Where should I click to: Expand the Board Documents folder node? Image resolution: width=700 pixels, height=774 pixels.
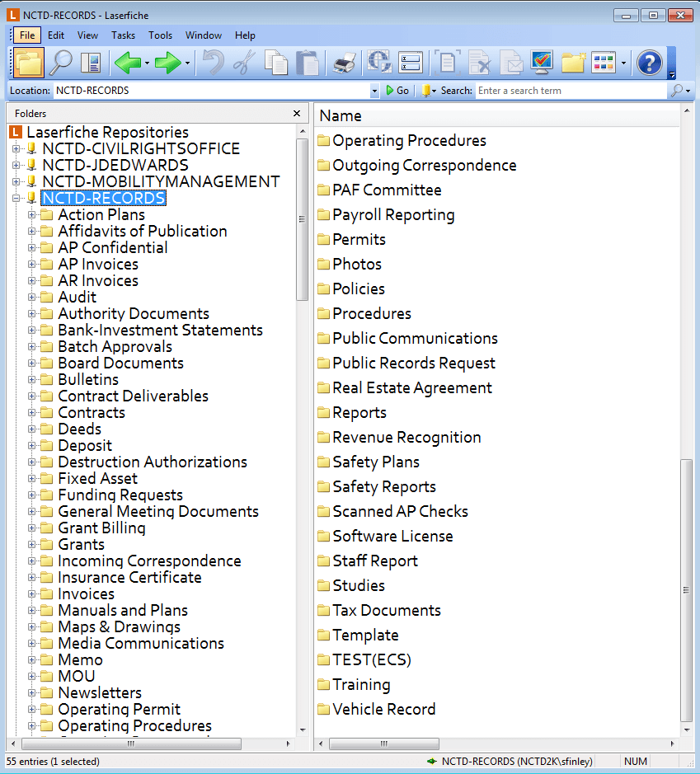click(x=31, y=364)
